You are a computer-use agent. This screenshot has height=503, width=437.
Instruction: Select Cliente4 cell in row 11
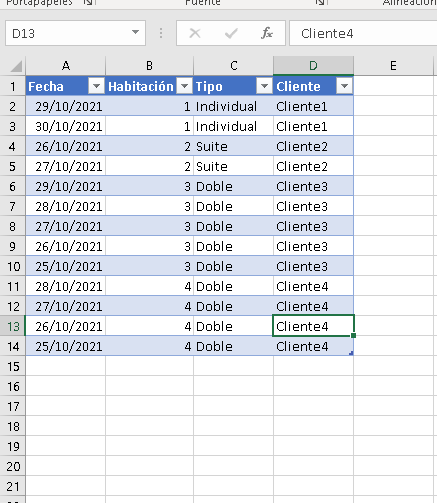pyautogui.click(x=313, y=286)
